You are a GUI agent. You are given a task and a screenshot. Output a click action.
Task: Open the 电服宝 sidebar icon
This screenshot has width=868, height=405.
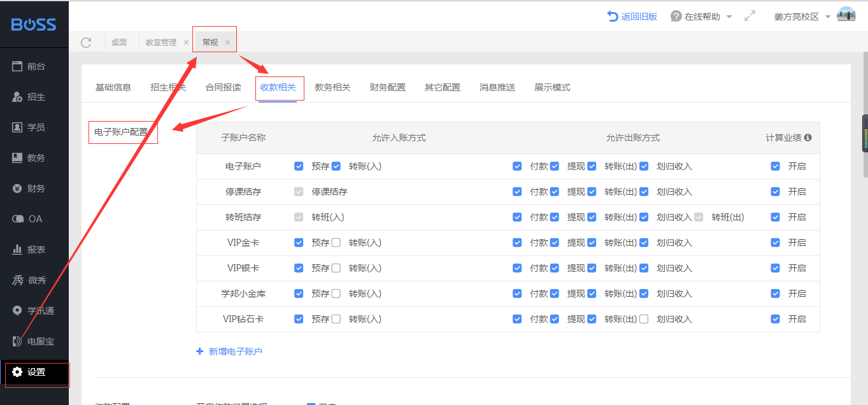pyautogui.click(x=17, y=341)
